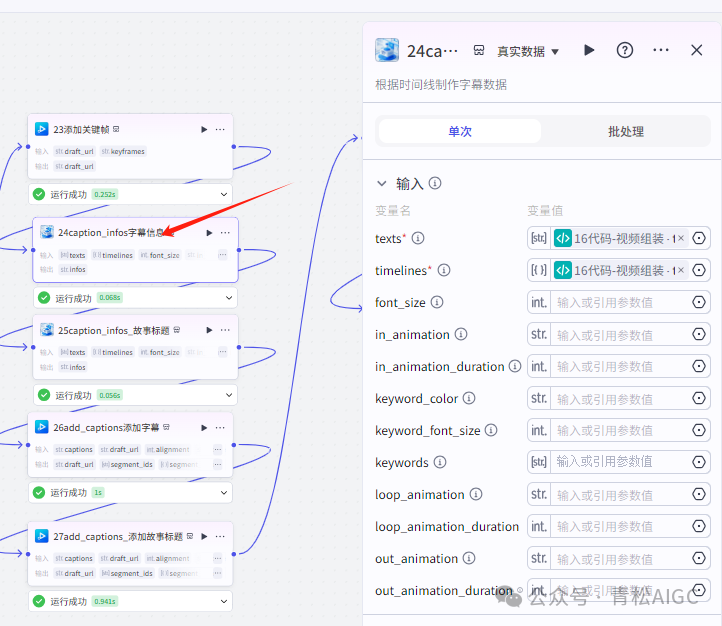Expand run result 1s under node 26

pos(224,493)
